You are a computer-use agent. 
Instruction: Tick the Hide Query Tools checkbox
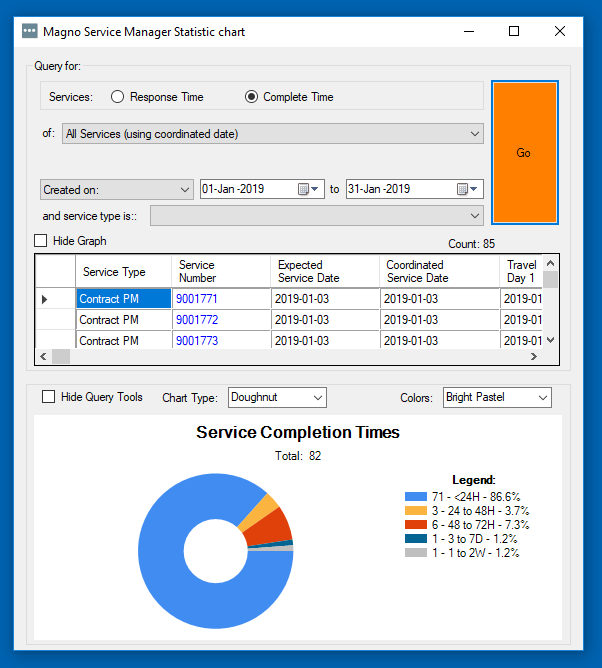coord(49,397)
